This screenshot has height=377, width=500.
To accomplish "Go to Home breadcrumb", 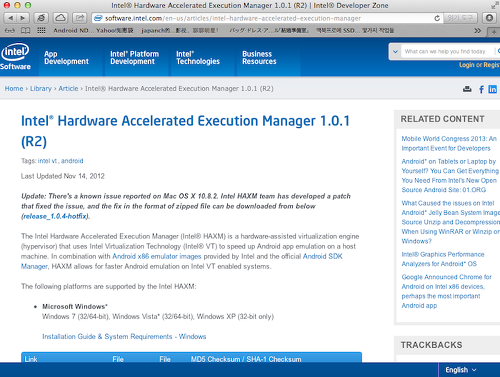I will tap(14, 89).
